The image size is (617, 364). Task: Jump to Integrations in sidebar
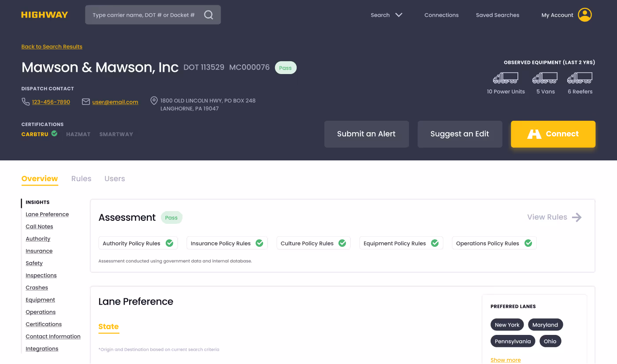[42, 349]
